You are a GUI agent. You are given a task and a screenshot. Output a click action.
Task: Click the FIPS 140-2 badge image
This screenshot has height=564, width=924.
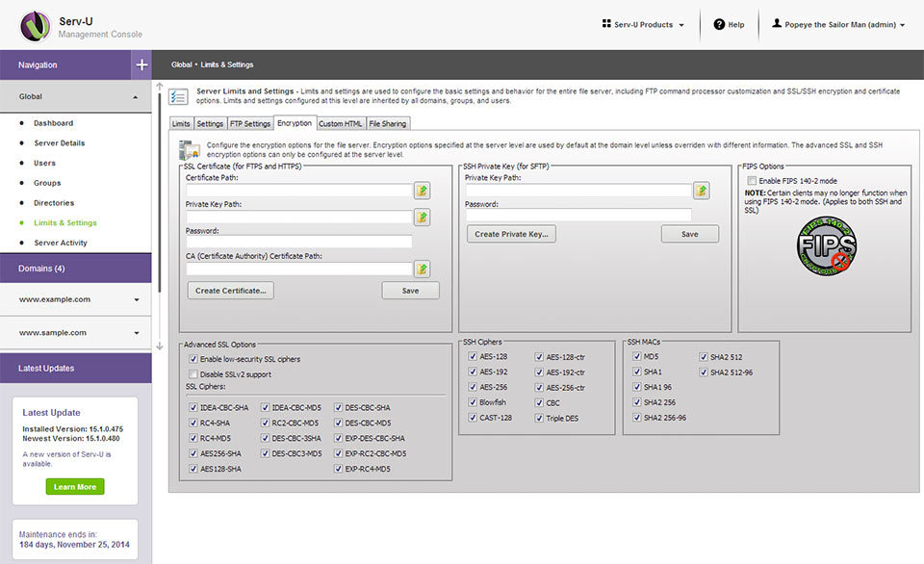[826, 247]
